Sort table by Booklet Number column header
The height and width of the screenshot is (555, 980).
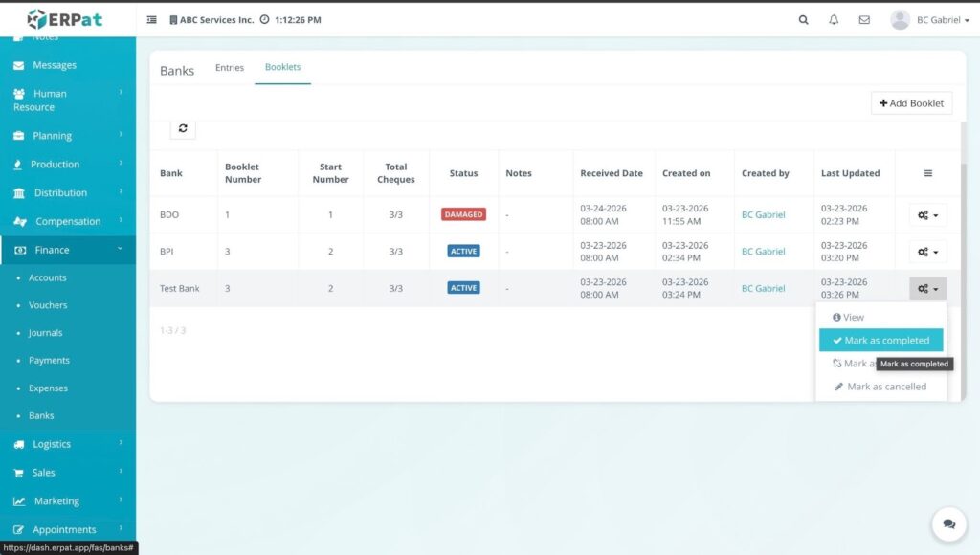pyautogui.click(x=243, y=173)
